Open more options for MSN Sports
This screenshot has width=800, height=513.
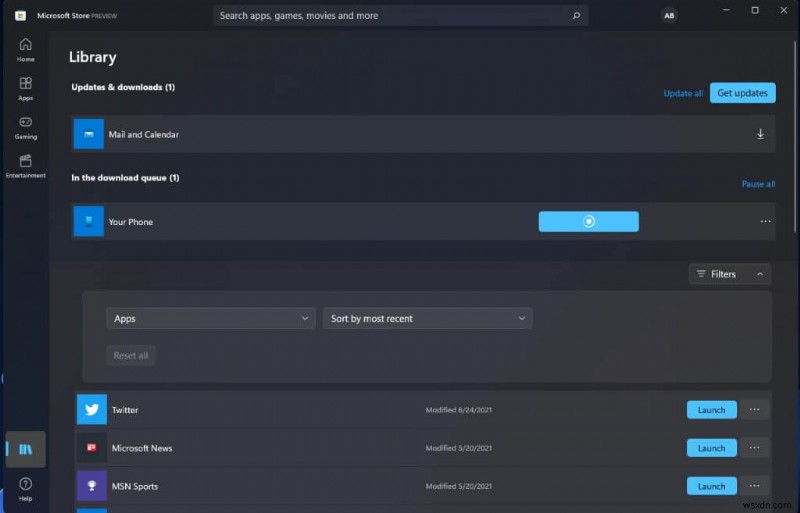click(755, 486)
